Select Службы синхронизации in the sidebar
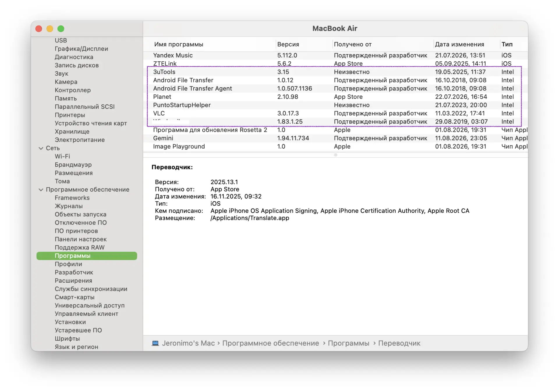Screen dimensions: 559x392 coord(91,289)
